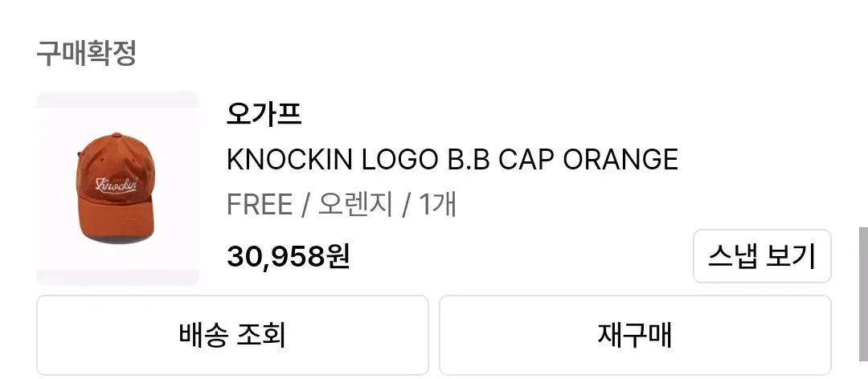
Task: Tap the word KNOCKIN in the product title
Action: point(289,160)
